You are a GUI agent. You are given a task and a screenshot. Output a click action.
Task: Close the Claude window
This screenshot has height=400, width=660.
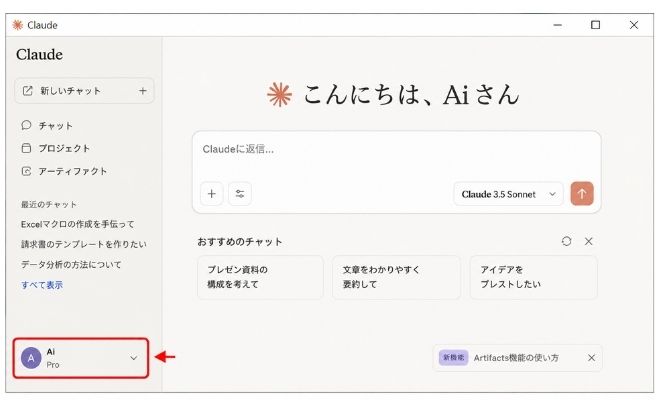click(x=634, y=25)
